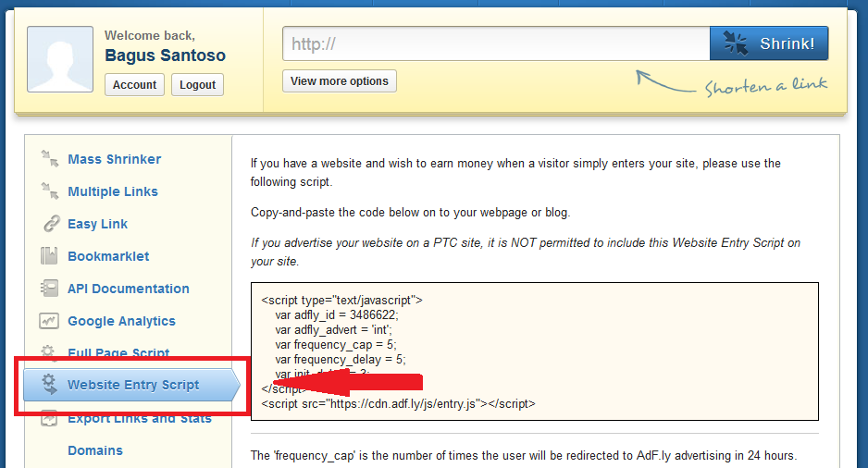Click the Shrink! button
Screen dimensions: 868x468
point(769,43)
